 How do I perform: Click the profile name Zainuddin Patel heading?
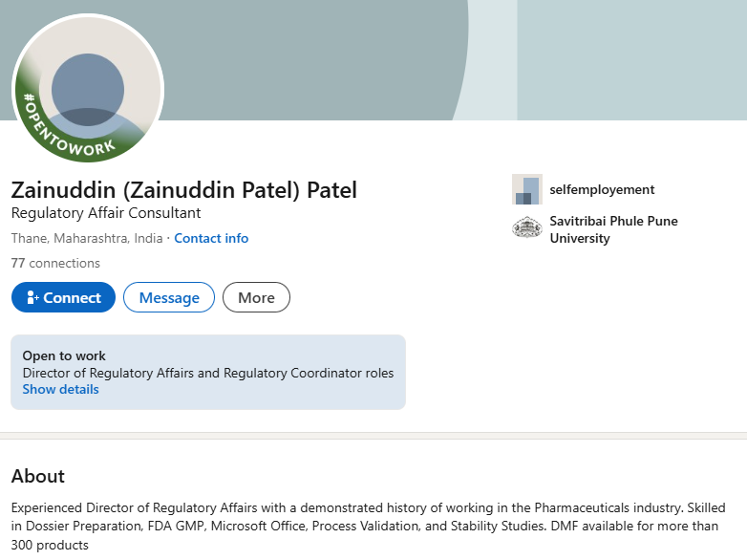[184, 189]
